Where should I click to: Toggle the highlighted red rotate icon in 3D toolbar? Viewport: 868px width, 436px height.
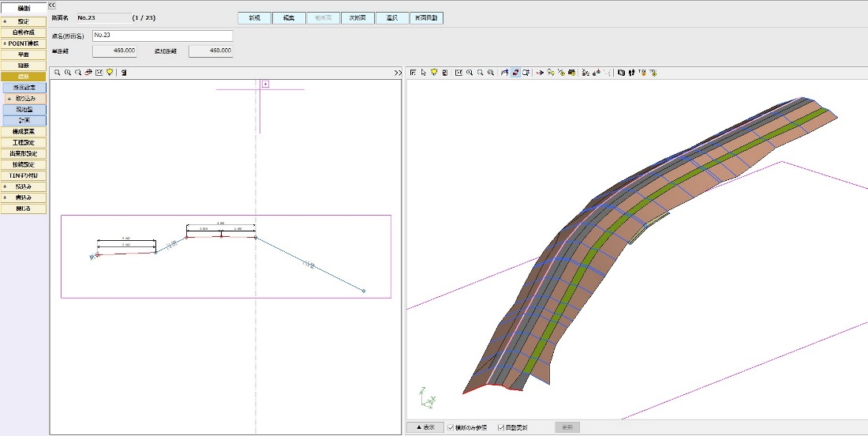click(x=515, y=73)
